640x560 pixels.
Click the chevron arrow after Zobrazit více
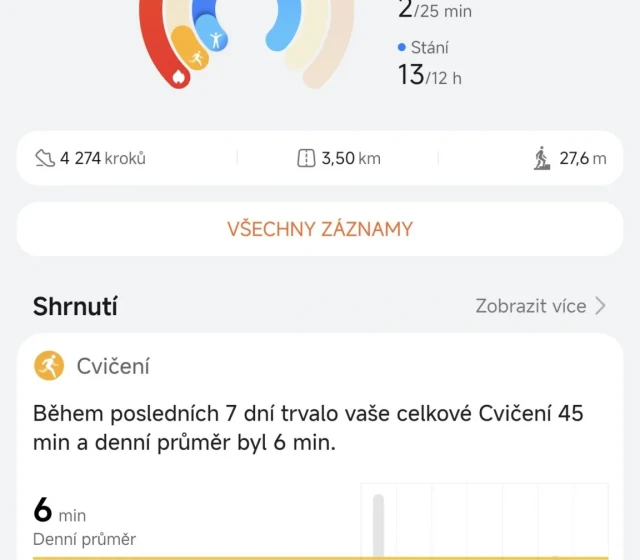600,306
